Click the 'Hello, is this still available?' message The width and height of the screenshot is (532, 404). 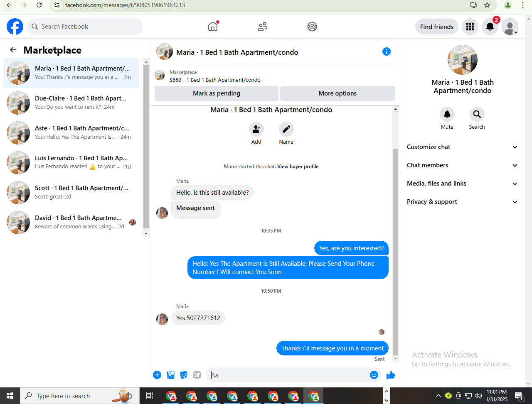pos(212,193)
